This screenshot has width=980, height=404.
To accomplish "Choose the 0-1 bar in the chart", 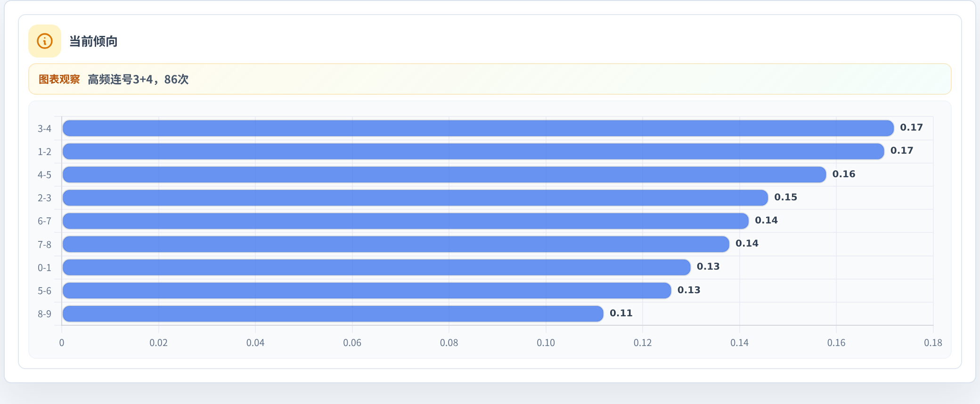I will pos(376,267).
